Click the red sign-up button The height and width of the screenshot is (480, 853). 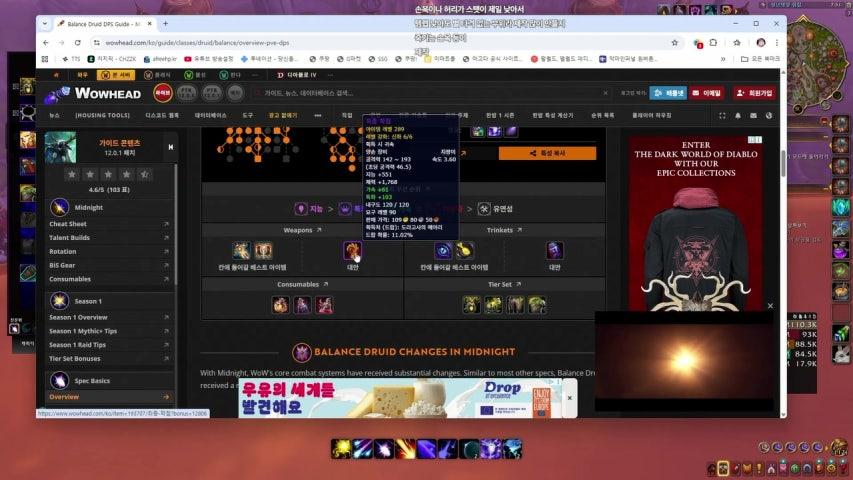coord(754,93)
